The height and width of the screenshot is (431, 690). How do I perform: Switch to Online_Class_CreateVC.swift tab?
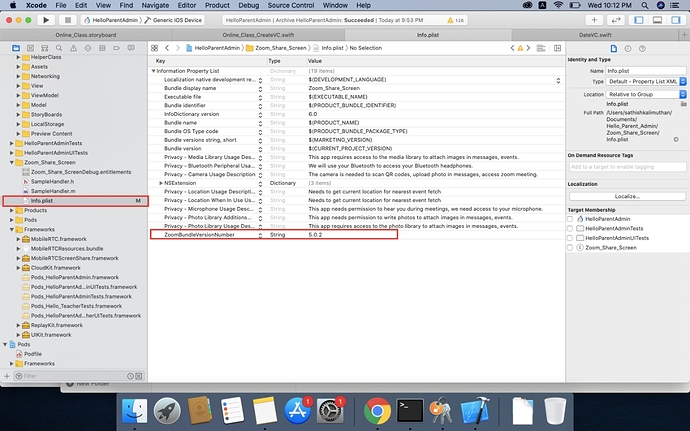[x=258, y=35]
